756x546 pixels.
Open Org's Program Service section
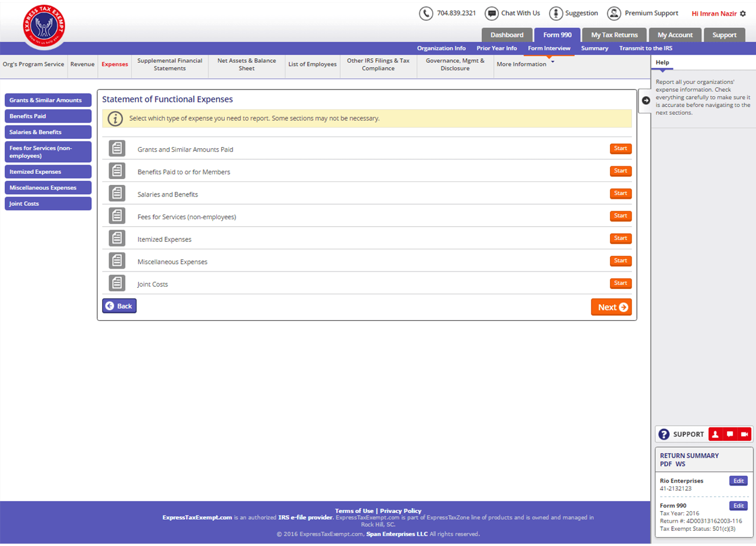click(33, 65)
